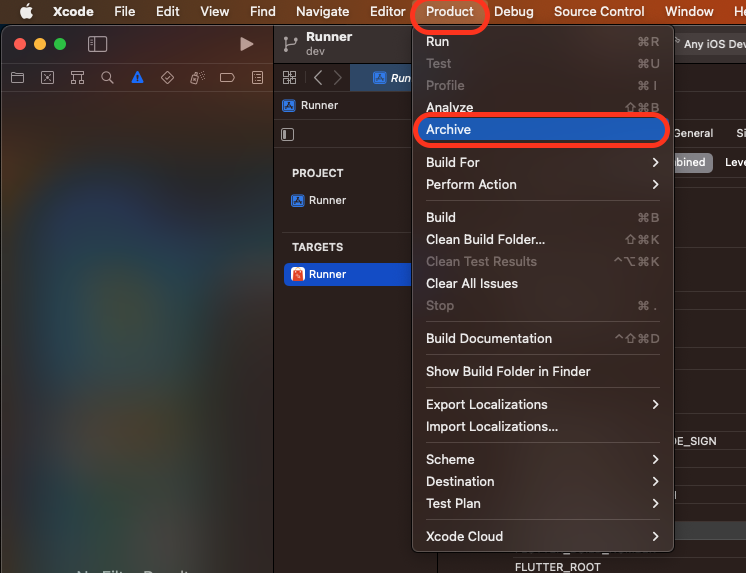The width and height of the screenshot is (746, 573).
Task: Open the Breakpoint navigator icon
Action: click(227, 78)
